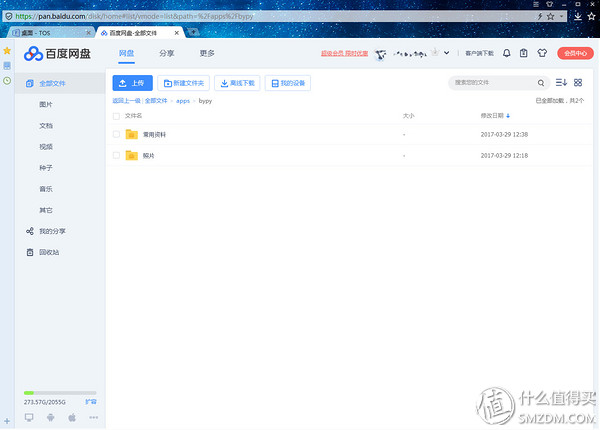The width and height of the screenshot is (600, 430).
Task: Click the 大小 column header
Action: pos(408,116)
